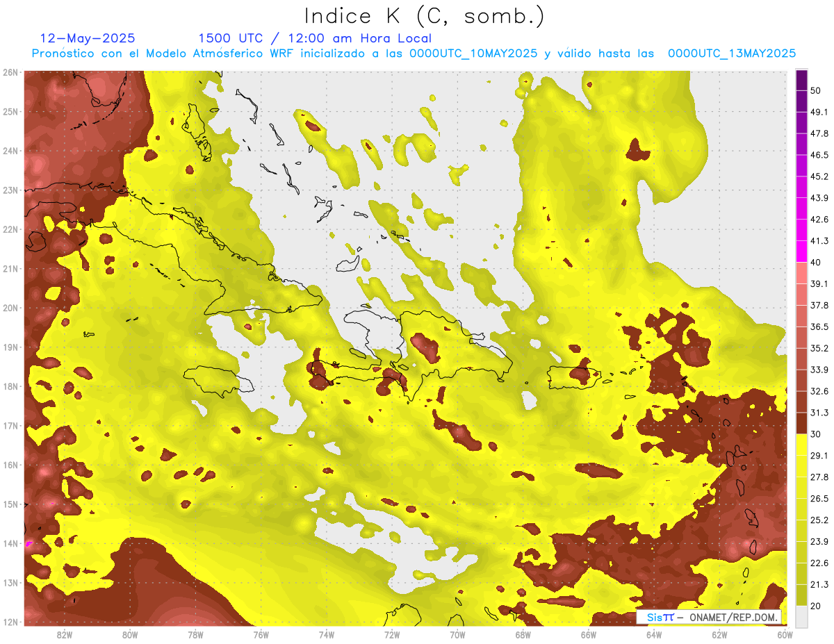This screenshot has height=644, width=834.
Task: Click the 60W longitude label
Action: tap(785, 634)
